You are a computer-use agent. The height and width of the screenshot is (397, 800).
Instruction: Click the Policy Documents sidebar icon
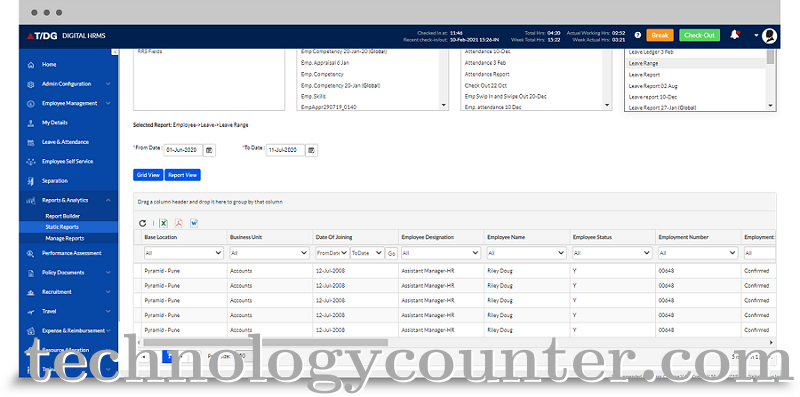point(31,272)
